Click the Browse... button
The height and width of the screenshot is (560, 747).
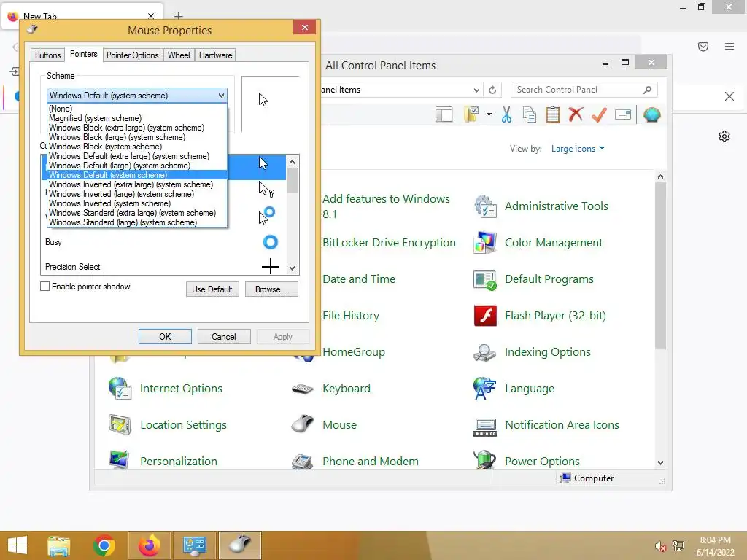tap(271, 289)
